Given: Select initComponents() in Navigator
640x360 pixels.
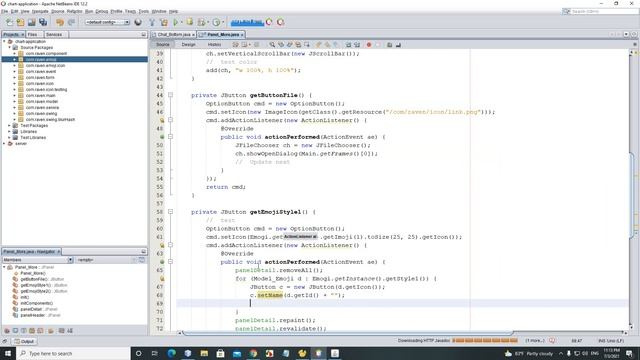Looking at the screenshot, I should tap(36, 303).
